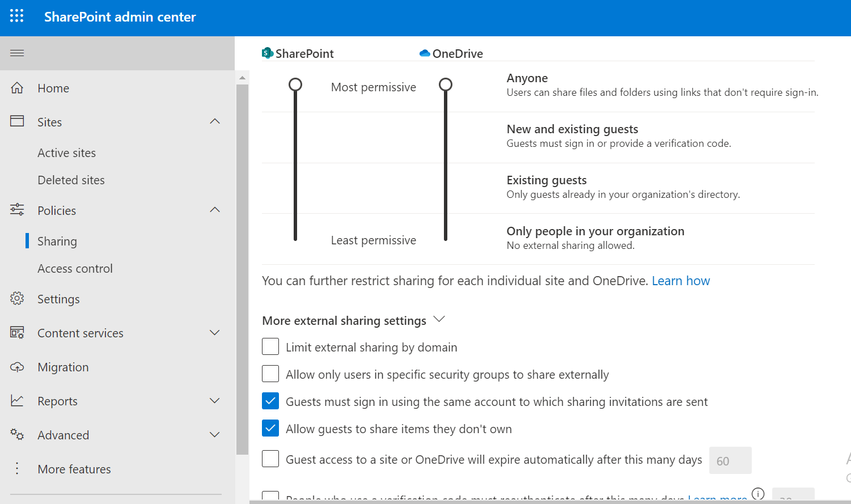This screenshot has height=504, width=851.
Task: Collapse More external sharing settings
Action: [439, 319]
